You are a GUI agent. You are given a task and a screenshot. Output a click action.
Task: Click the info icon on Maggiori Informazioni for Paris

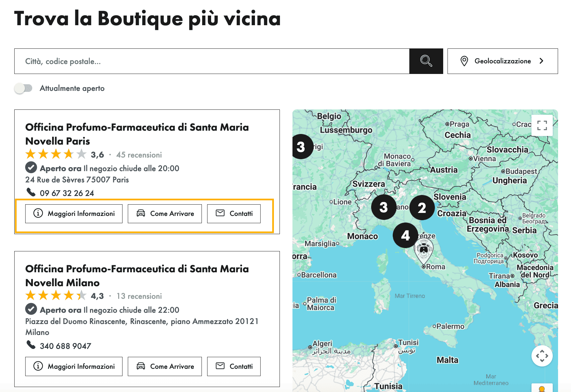(38, 214)
